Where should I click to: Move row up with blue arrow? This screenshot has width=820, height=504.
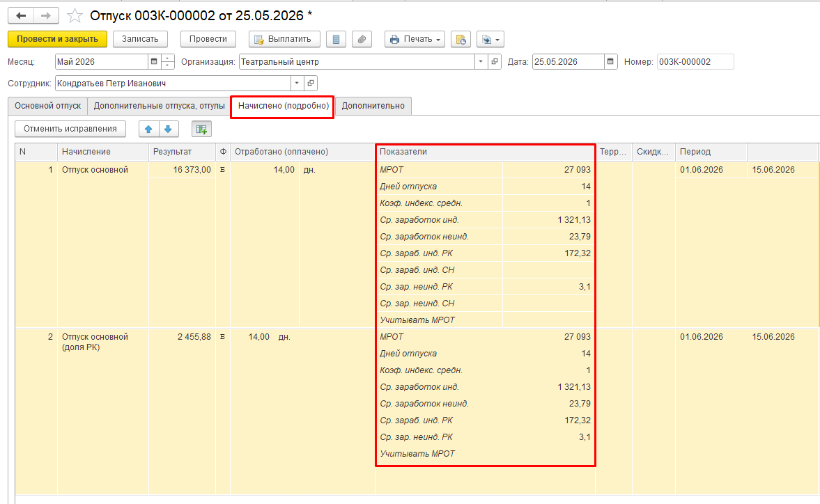(x=148, y=129)
